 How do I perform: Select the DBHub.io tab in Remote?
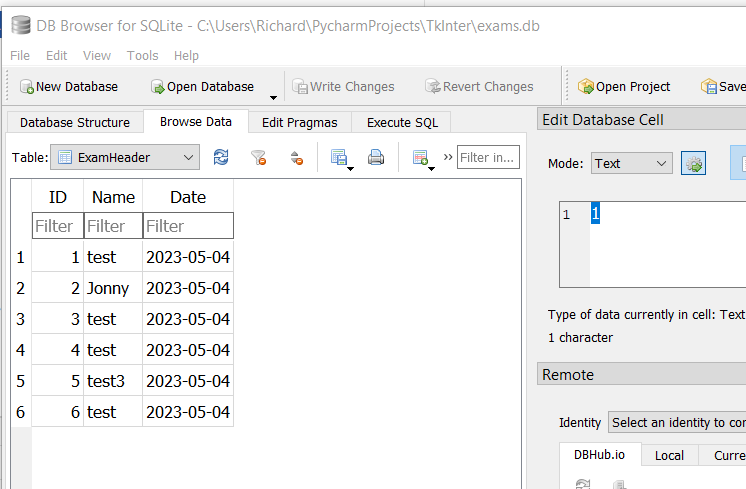(x=599, y=454)
